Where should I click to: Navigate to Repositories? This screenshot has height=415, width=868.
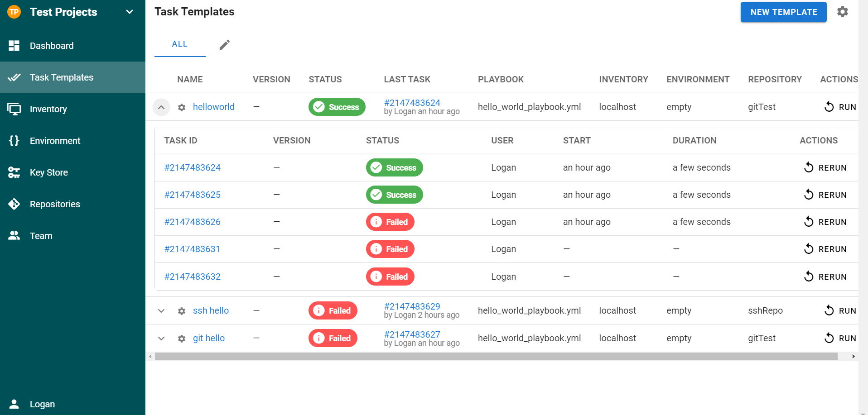55,204
